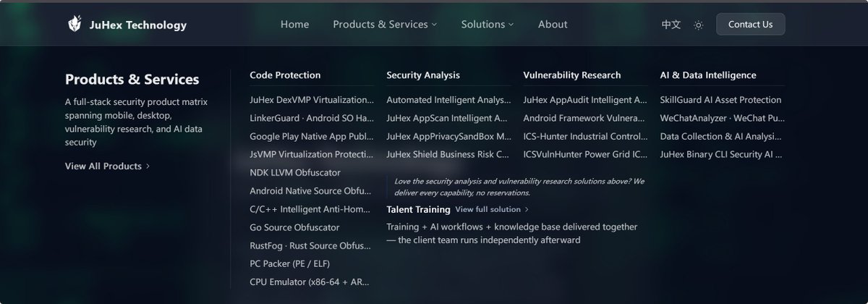The height and width of the screenshot is (304, 868).
Task: Open JuHex DexVMP Virtualization product
Action: pyautogui.click(x=312, y=100)
